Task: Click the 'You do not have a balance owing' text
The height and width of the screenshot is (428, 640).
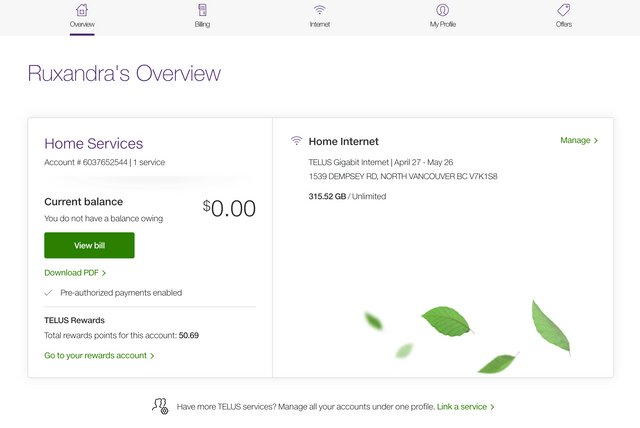Action: pyautogui.click(x=104, y=218)
